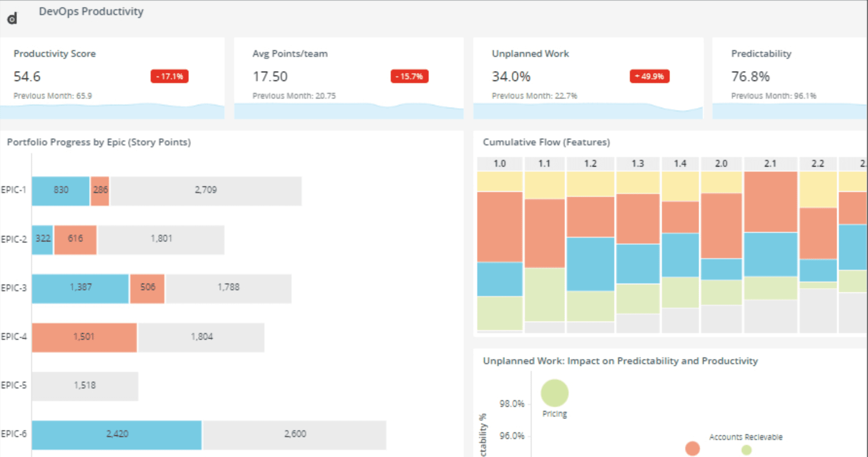
Task: Open the Predictability card title
Action: pos(761,53)
